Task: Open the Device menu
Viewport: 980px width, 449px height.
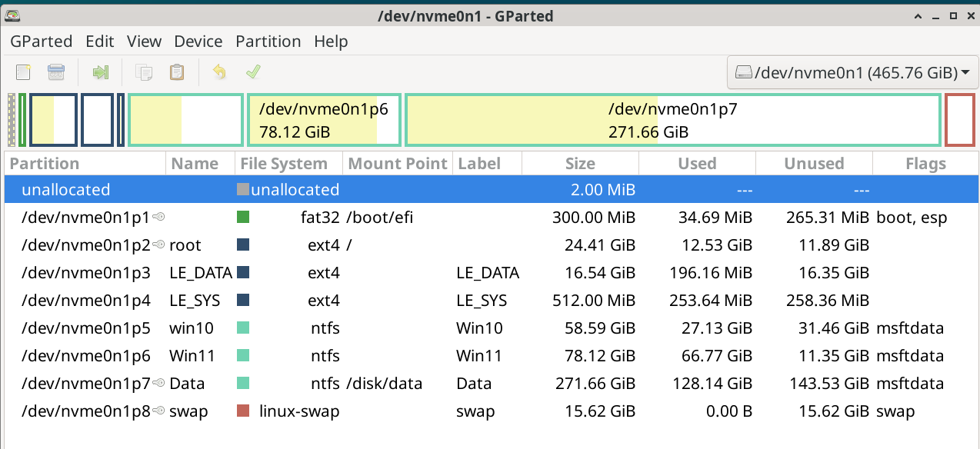Action: [x=198, y=42]
